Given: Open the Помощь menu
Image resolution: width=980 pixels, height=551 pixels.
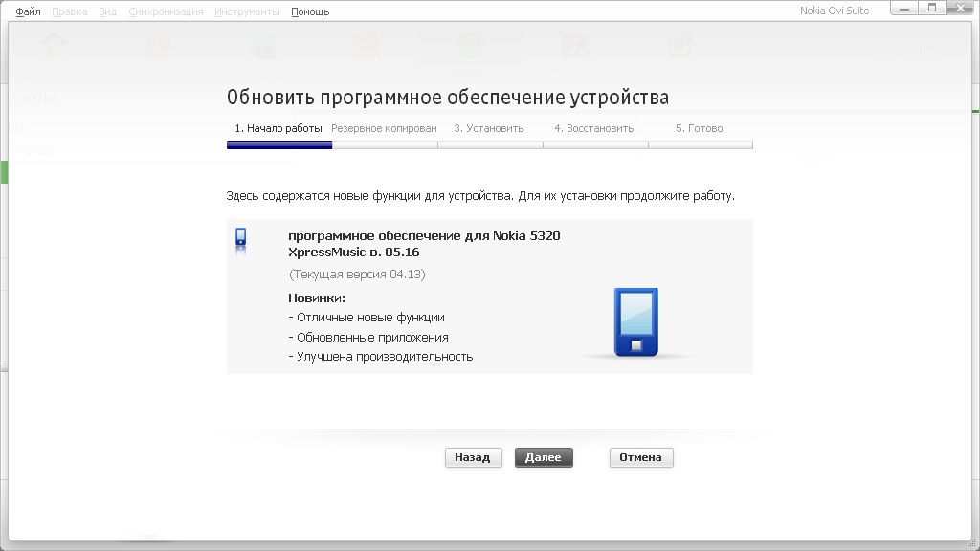Looking at the screenshot, I should (310, 11).
